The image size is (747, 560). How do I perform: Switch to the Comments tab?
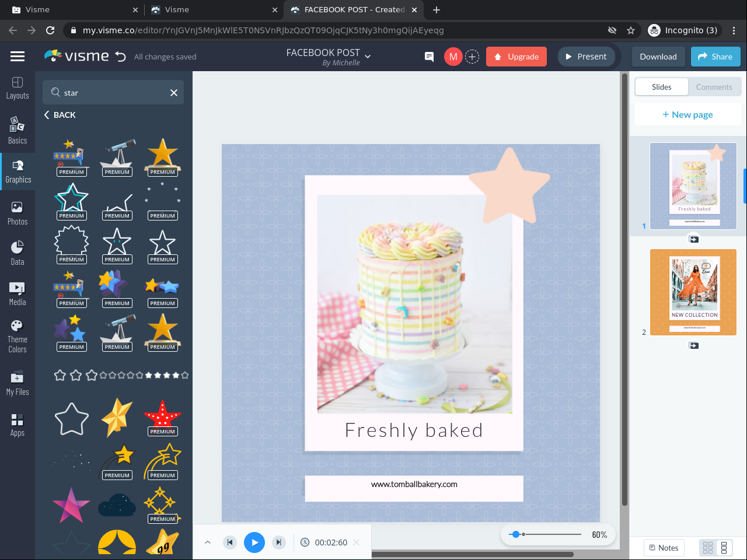[714, 87]
